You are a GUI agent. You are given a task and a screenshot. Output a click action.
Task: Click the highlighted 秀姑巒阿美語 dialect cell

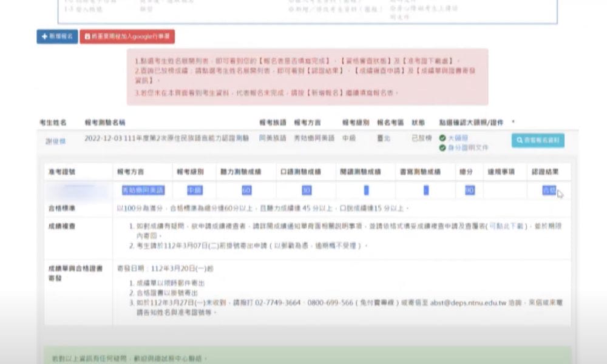click(143, 190)
